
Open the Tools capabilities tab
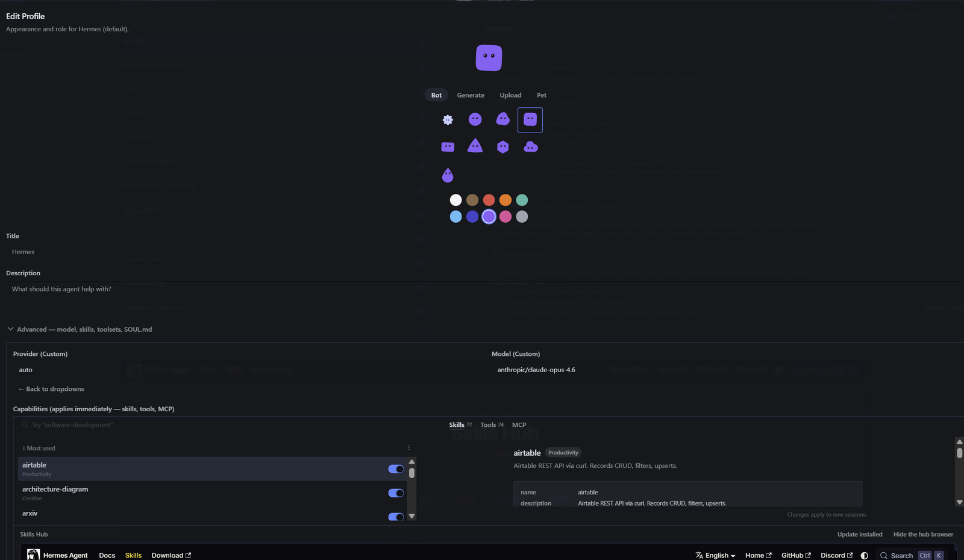point(492,425)
